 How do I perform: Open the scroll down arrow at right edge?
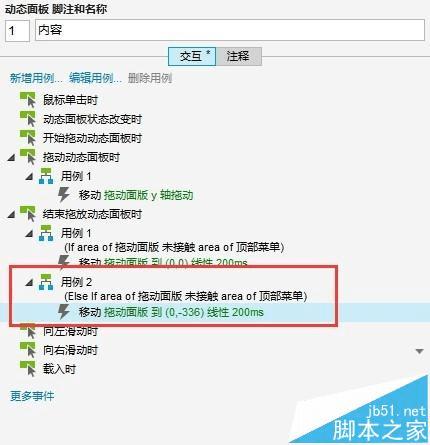tap(420, 351)
